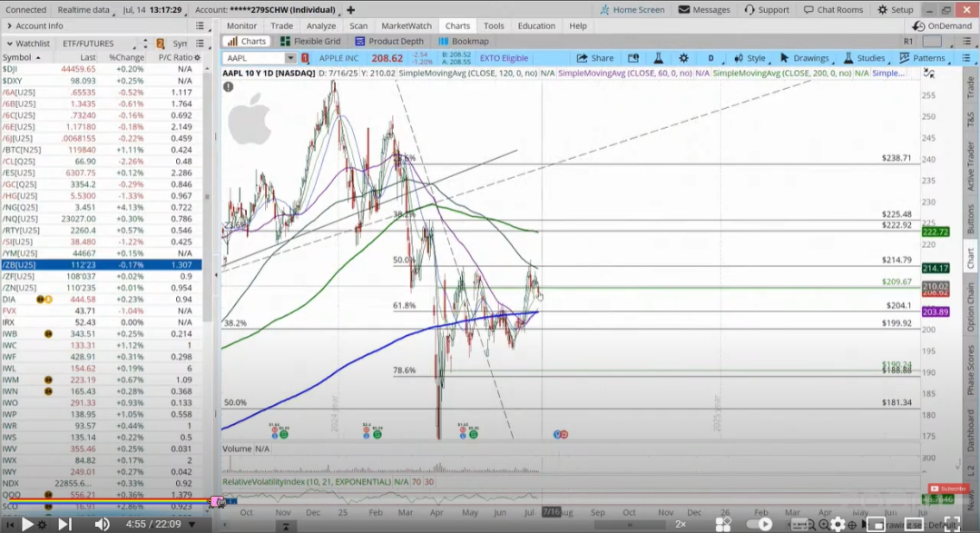The height and width of the screenshot is (533, 980).
Task: Open the Chat Rooms button
Action: [x=833, y=9]
